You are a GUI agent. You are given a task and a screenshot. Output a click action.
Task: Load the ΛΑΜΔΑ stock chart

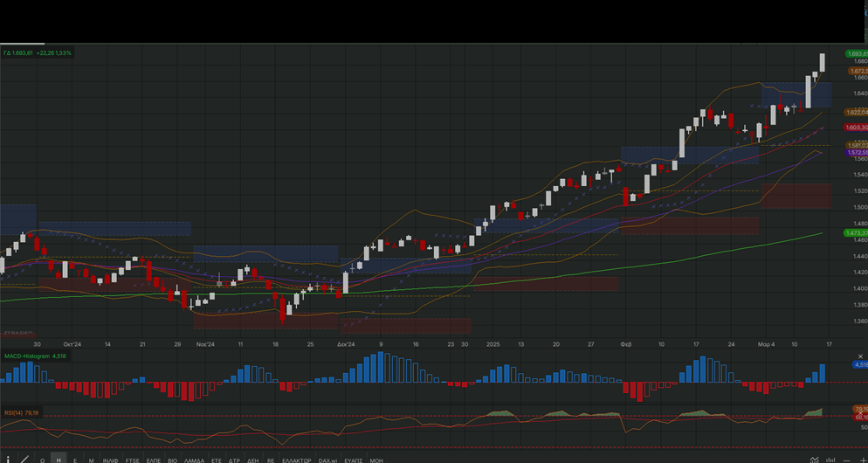click(x=195, y=460)
